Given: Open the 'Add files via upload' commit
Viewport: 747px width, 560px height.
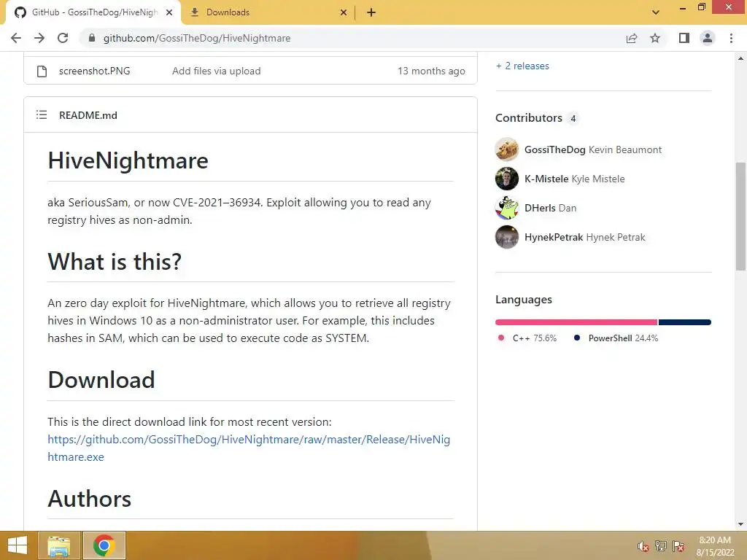Looking at the screenshot, I should click(x=216, y=71).
